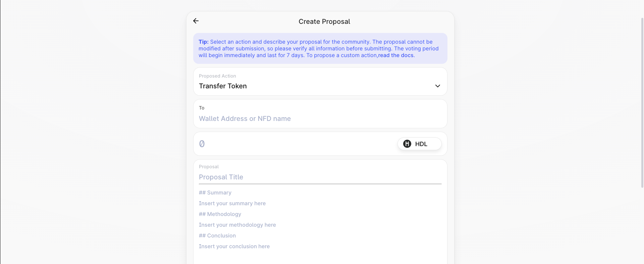Open the Transfer Token action dropdown
Screen dimensions: 644x264
coord(315,86)
